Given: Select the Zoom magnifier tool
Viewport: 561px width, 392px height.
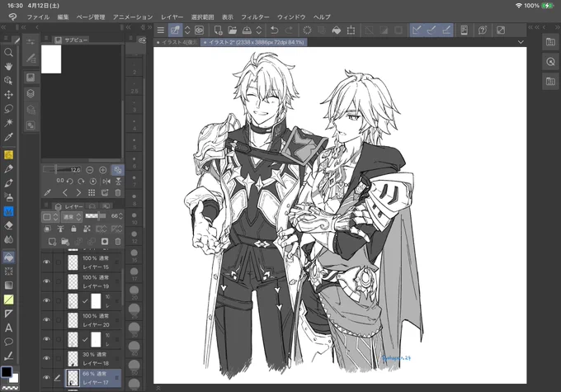Looking at the screenshot, I should click(x=8, y=53).
